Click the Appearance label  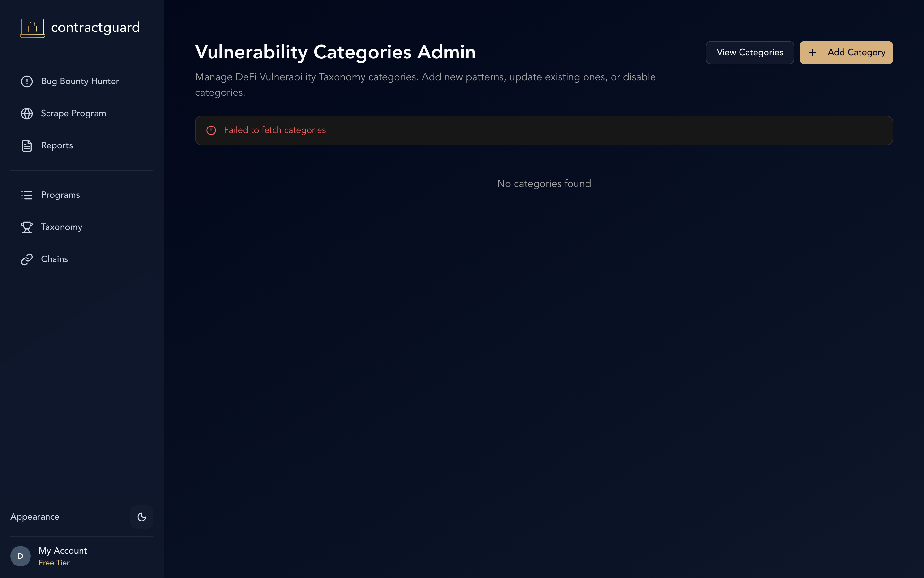35,517
